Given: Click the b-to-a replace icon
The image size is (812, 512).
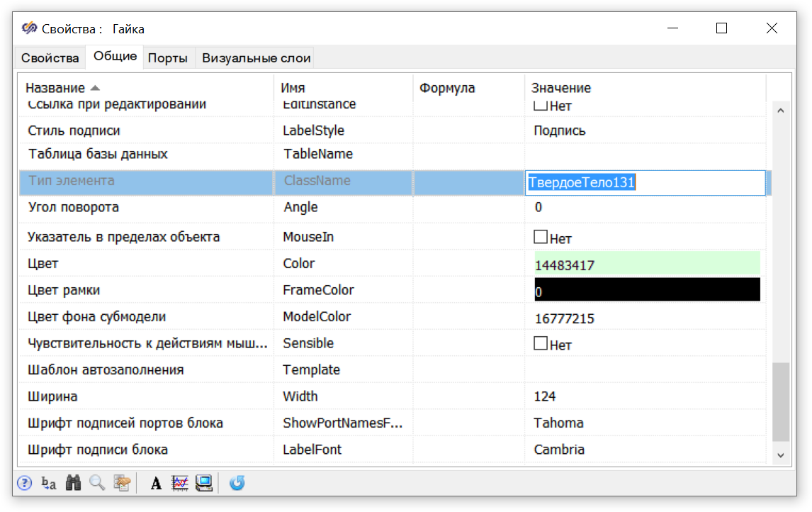Looking at the screenshot, I should (x=49, y=483).
